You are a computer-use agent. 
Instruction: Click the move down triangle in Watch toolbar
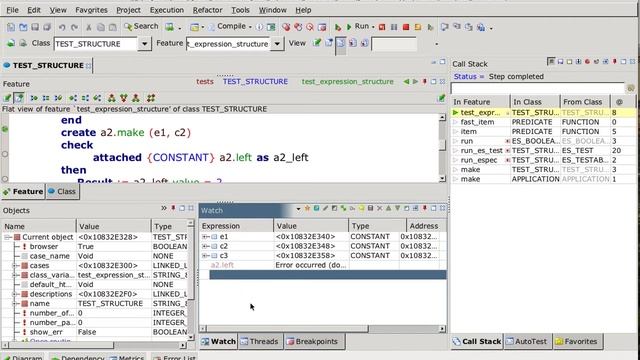(398, 209)
